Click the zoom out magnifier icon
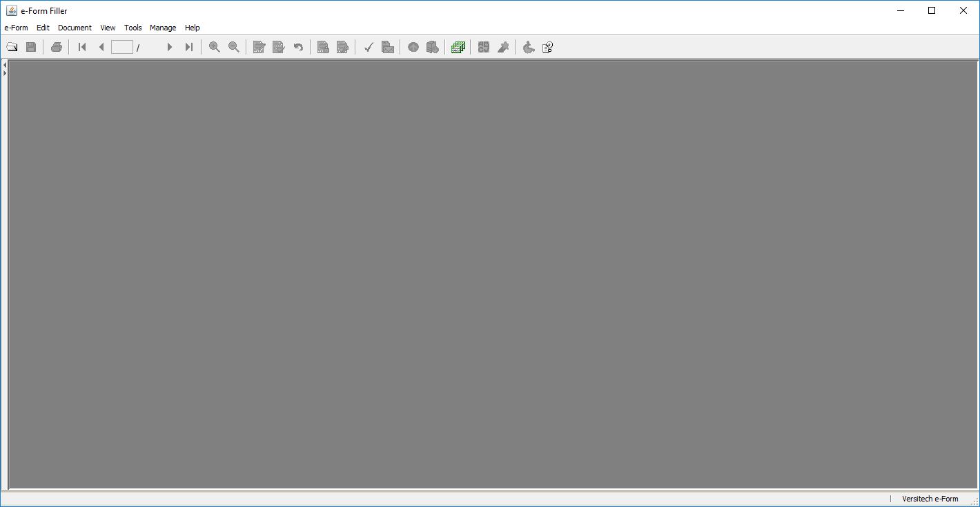The image size is (980, 507). click(x=234, y=47)
